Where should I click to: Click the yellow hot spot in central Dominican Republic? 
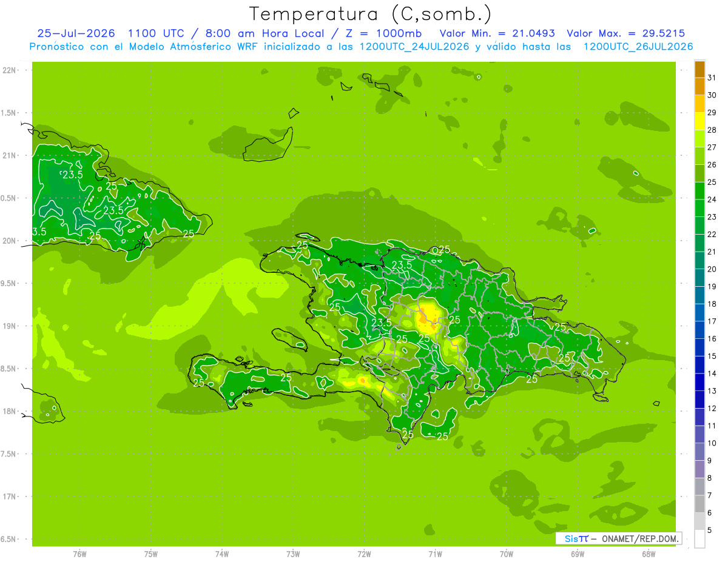429,317
